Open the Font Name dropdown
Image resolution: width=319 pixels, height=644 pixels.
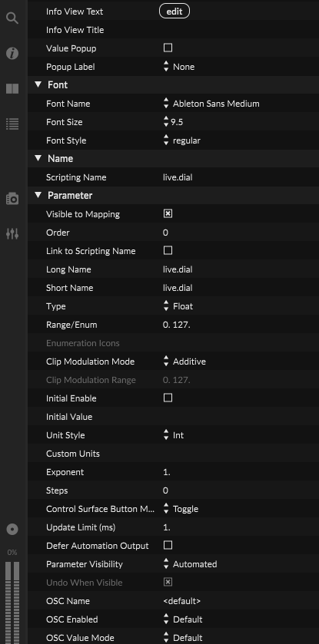click(211, 104)
